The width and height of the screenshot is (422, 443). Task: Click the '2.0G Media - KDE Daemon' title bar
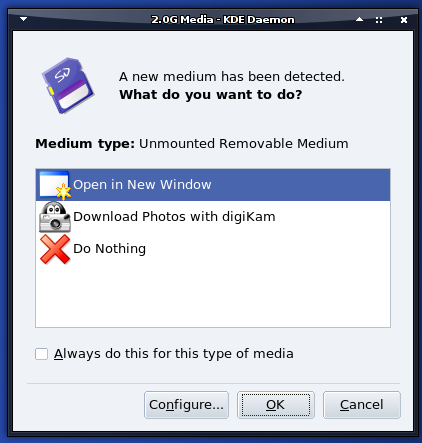tap(223, 20)
